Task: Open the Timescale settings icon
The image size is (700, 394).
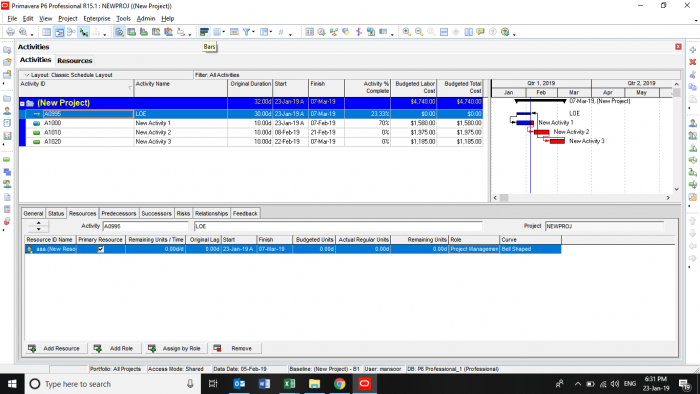Action: click(x=234, y=32)
